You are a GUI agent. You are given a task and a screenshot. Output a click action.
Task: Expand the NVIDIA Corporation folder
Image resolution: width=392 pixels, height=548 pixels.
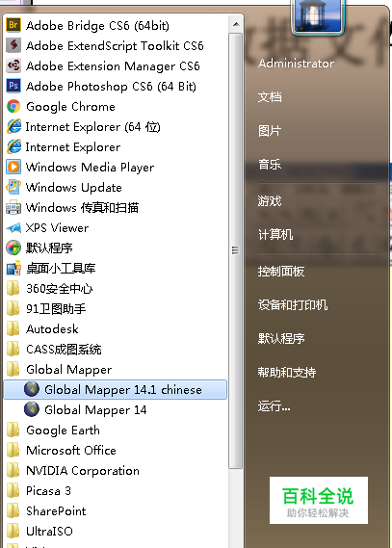click(x=72, y=470)
